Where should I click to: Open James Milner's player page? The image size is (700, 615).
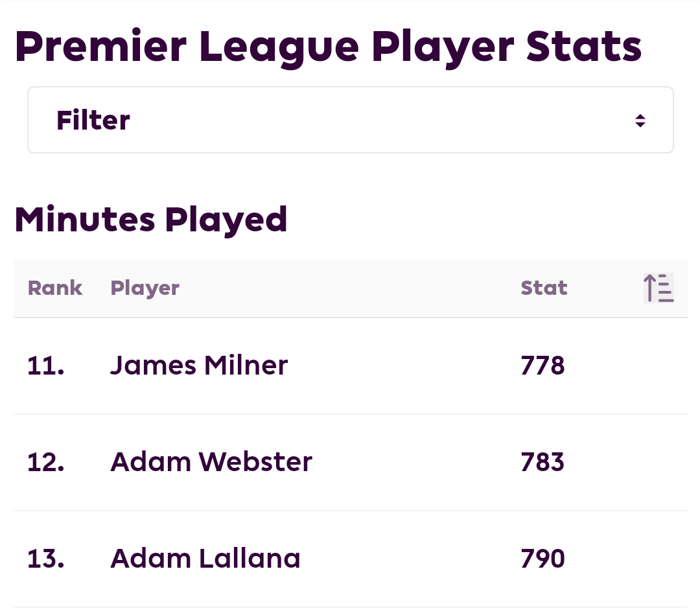[x=199, y=366]
